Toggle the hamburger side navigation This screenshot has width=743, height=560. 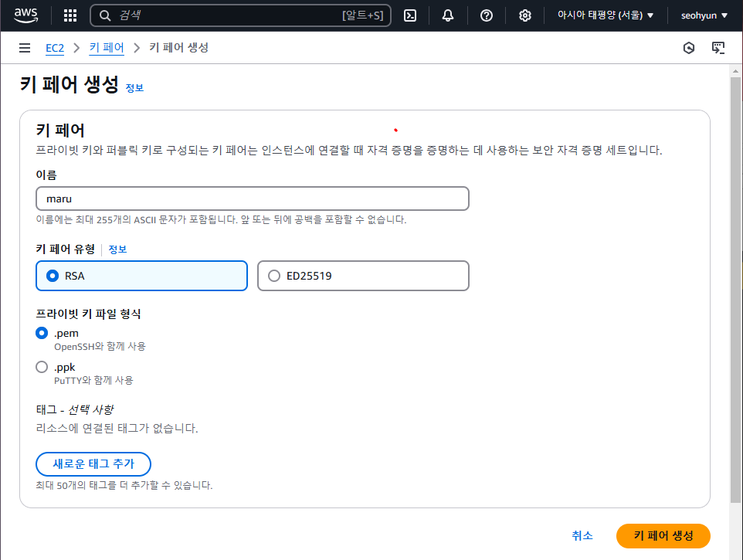[x=25, y=48]
